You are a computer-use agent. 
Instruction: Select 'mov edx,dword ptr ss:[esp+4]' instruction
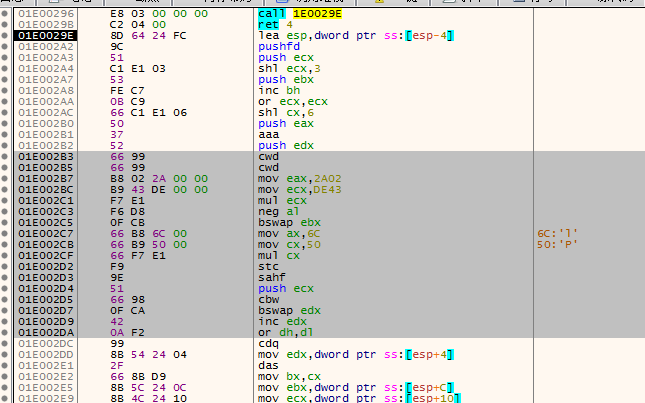click(356, 355)
